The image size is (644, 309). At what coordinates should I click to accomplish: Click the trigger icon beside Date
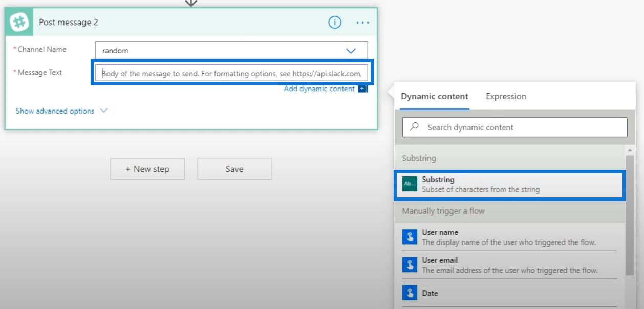410,293
